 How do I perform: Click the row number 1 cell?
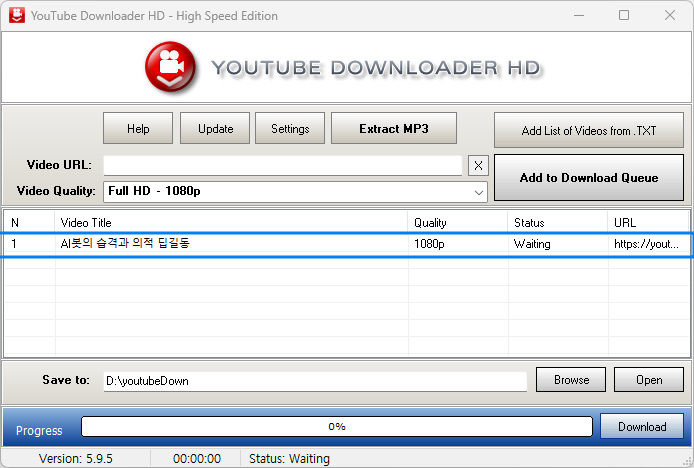coord(14,244)
